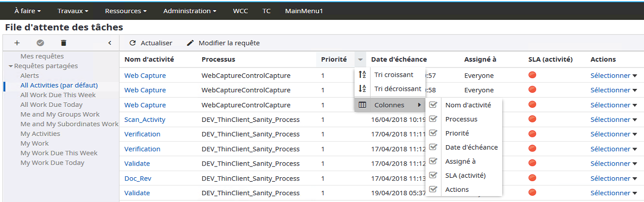This screenshot has width=644, height=202.
Task: Open the À faire dropdown menu
Action: click(27, 11)
